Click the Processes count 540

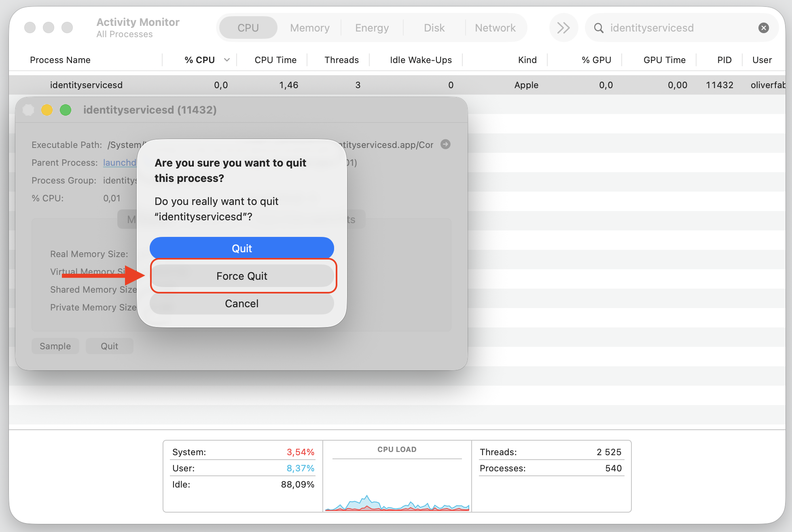614,468
